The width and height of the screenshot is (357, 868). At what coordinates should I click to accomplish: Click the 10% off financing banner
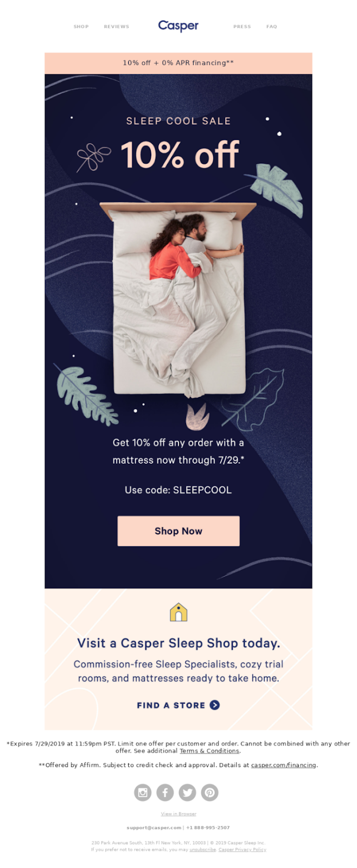(178, 63)
